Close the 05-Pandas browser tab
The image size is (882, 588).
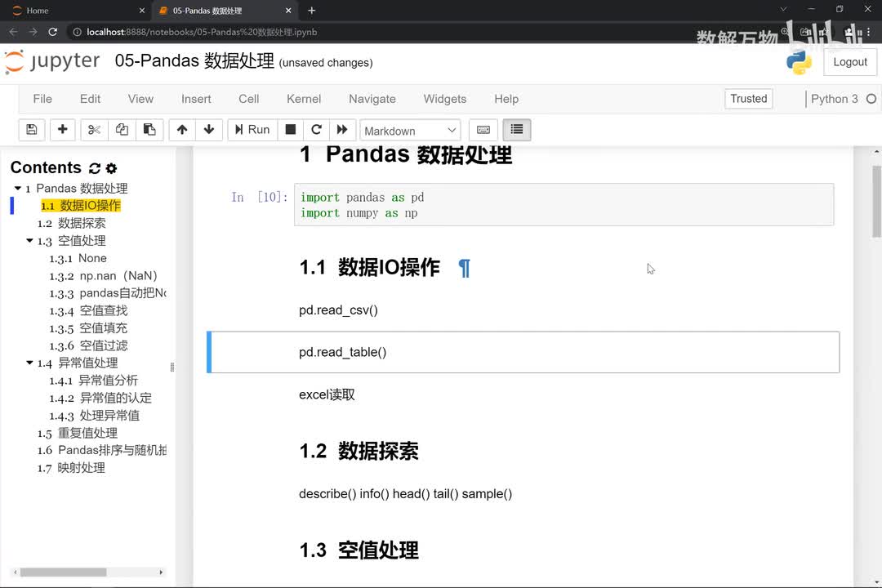pyautogui.click(x=288, y=11)
